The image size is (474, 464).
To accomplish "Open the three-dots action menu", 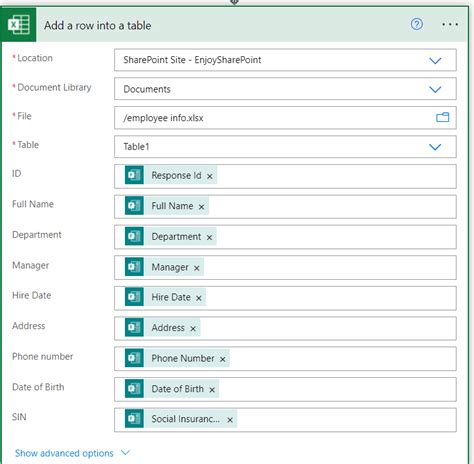I will pyautogui.click(x=450, y=24).
